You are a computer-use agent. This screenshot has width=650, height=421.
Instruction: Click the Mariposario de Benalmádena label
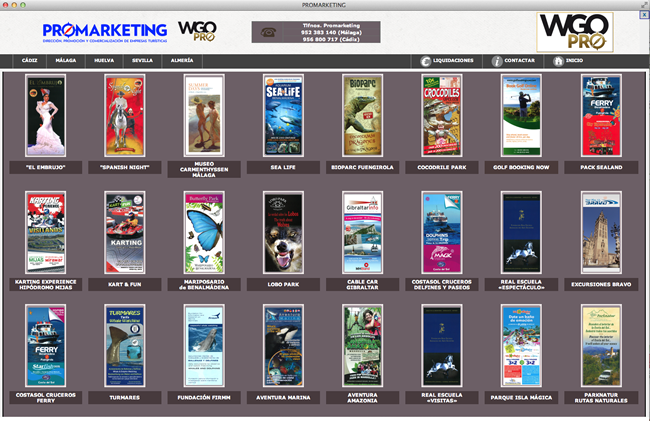pyautogui.click(x=204, y=284)
